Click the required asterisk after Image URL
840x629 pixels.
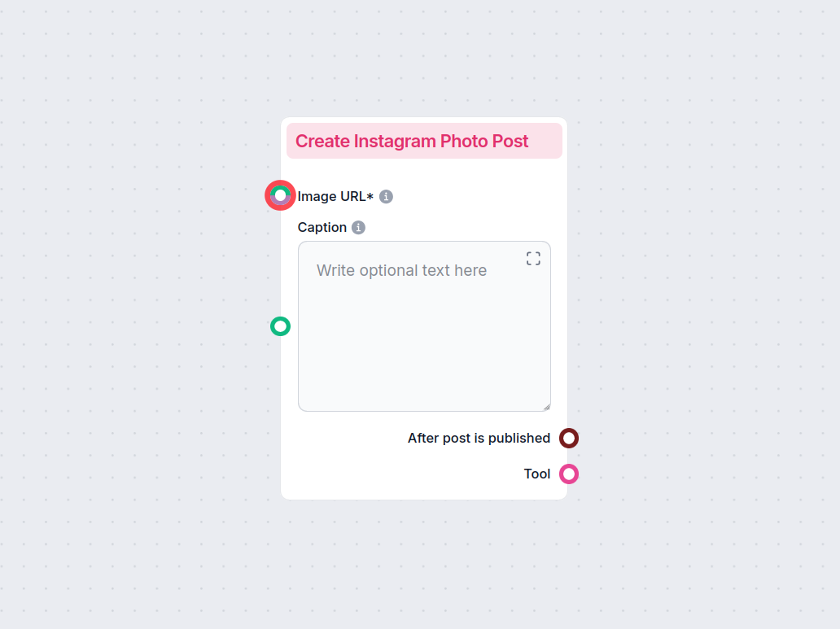point(370,196)
